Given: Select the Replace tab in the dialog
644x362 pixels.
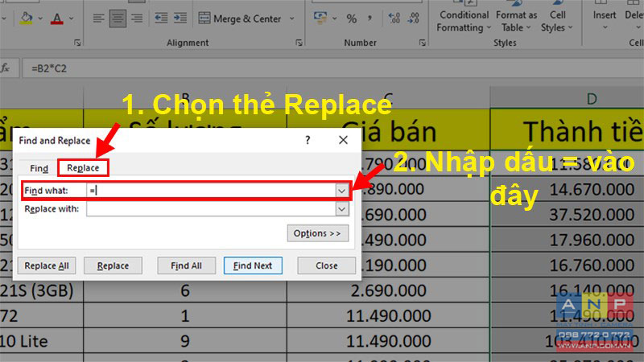Looking at the screenshot, I should (83, 168).
